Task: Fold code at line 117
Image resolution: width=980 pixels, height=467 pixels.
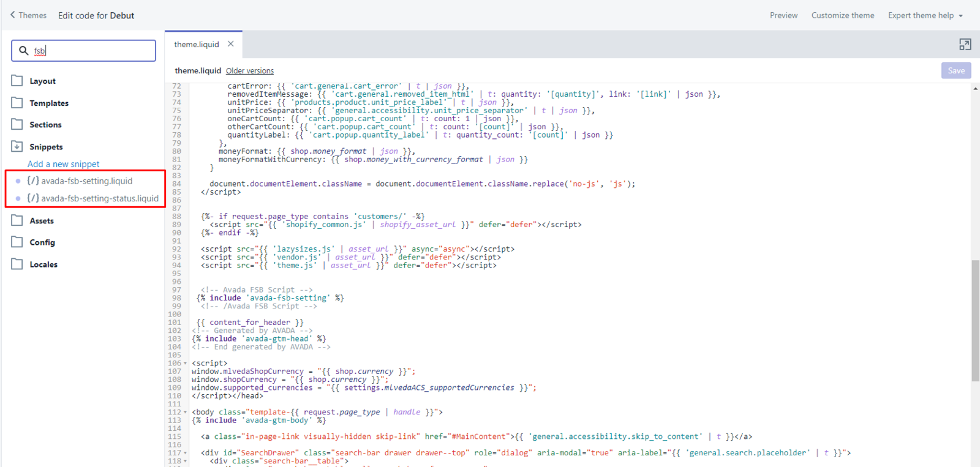Action: (x=186, y=454)
